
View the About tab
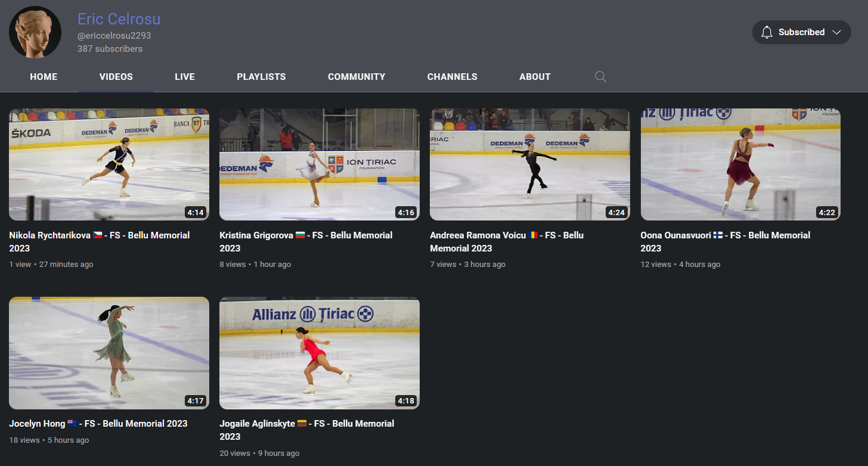pyautogui.click(x=535, y=77)
